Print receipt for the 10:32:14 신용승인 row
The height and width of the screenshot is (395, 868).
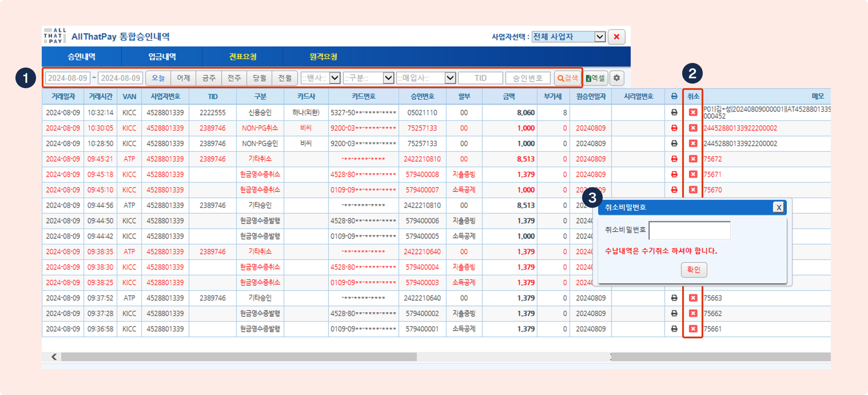674,112
